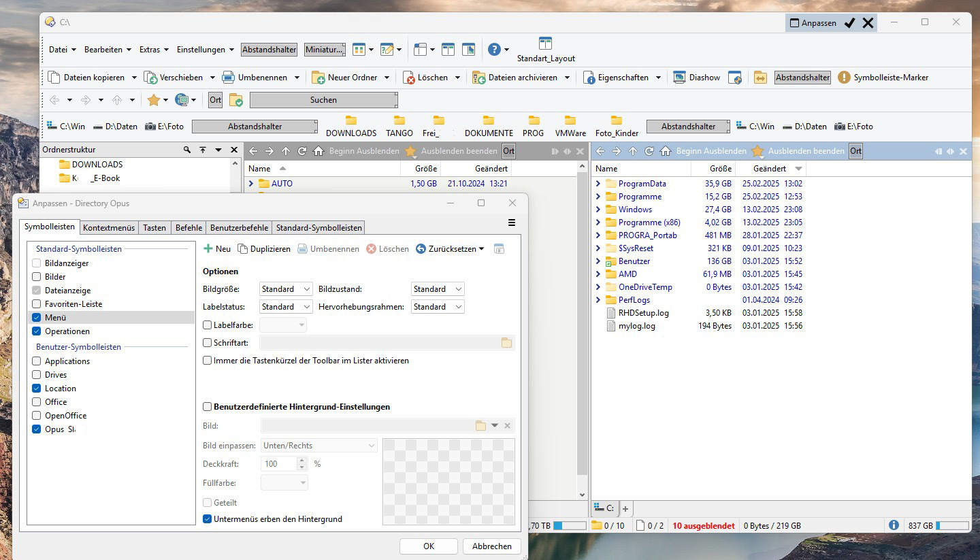Click the Home icon in left file pane
Viewport: 980px width, 560px height.
coord(318,151)
